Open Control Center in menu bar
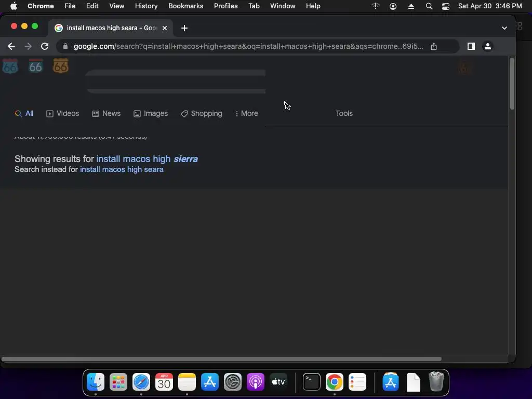The image size is (532, 399). 445,6
